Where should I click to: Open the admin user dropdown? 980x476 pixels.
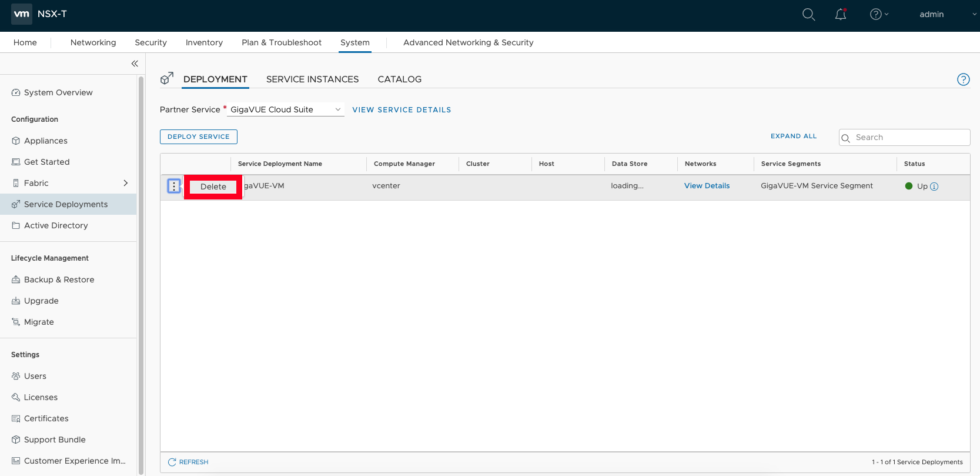[948, 14]
